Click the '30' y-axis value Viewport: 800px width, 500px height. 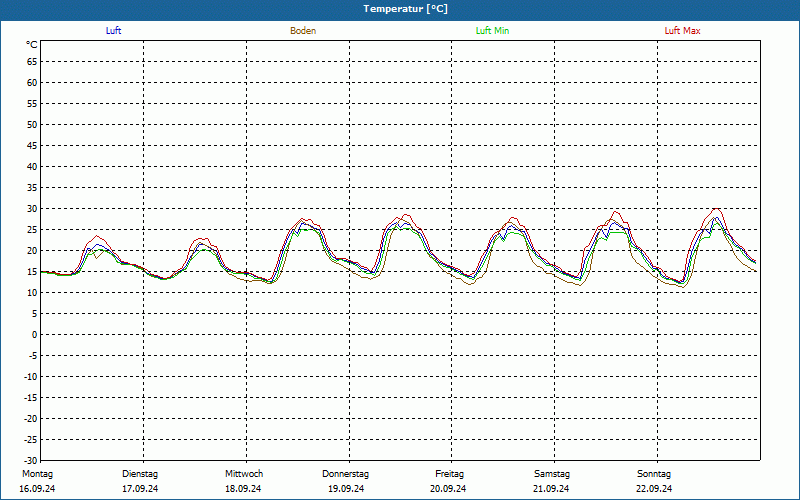(x=32, y=209)
